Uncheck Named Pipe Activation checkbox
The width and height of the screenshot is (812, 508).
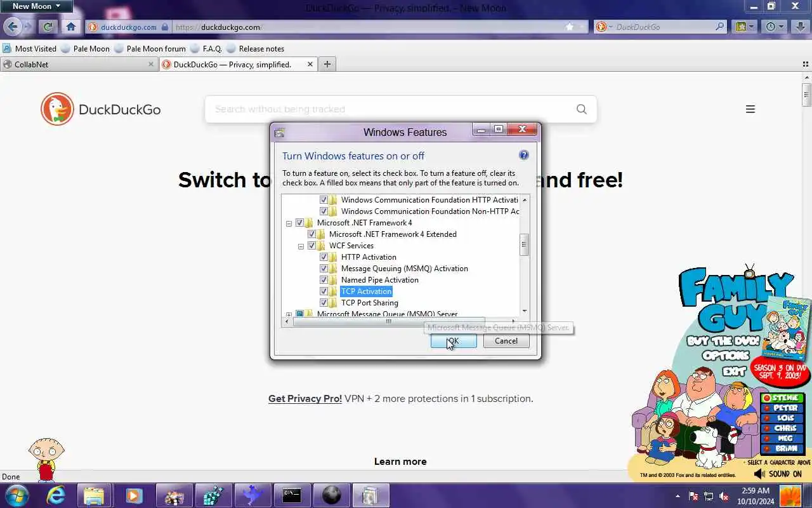tap(324, 280)
